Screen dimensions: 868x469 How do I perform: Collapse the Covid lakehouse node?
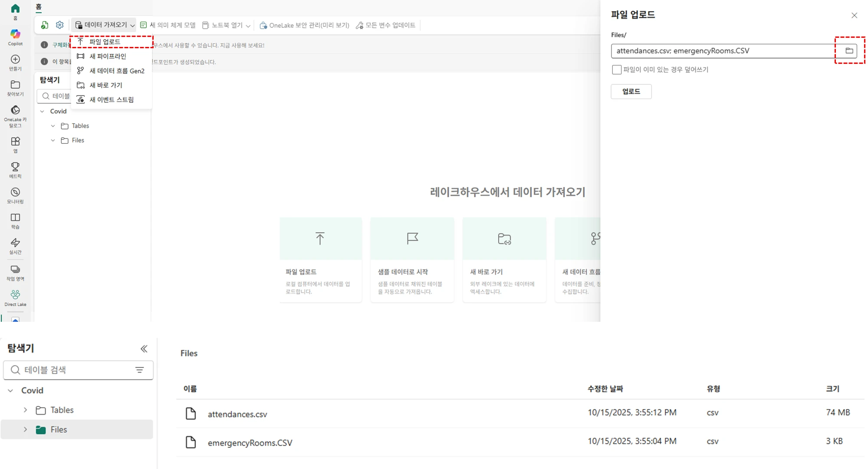tap(10, 390)
